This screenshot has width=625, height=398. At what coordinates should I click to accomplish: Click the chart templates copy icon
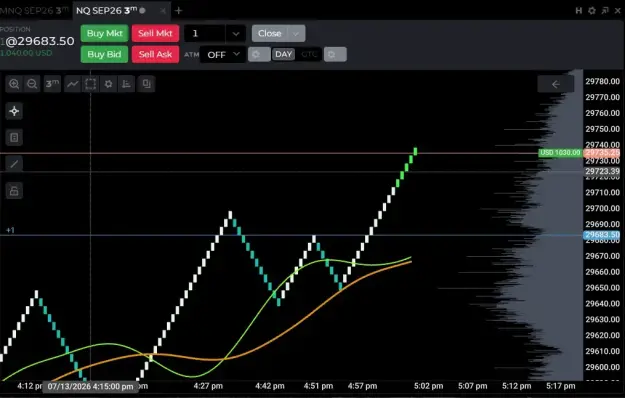(x=146, y=84)
